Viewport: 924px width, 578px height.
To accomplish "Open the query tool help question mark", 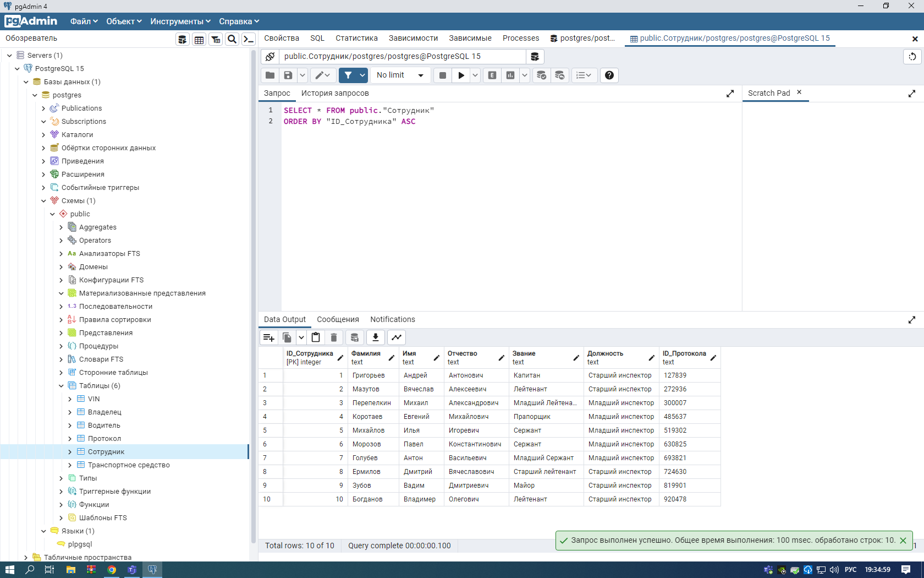I will coord(609,75).
